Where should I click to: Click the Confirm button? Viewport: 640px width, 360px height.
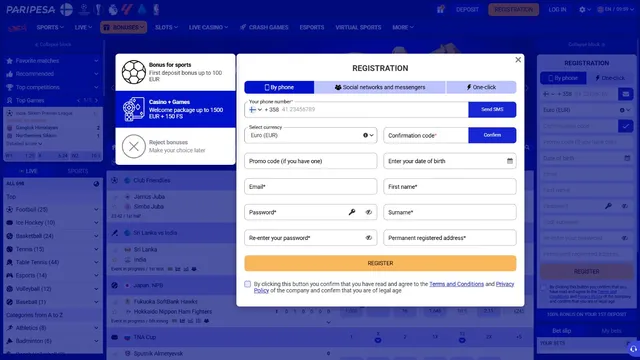pos(492,135)
